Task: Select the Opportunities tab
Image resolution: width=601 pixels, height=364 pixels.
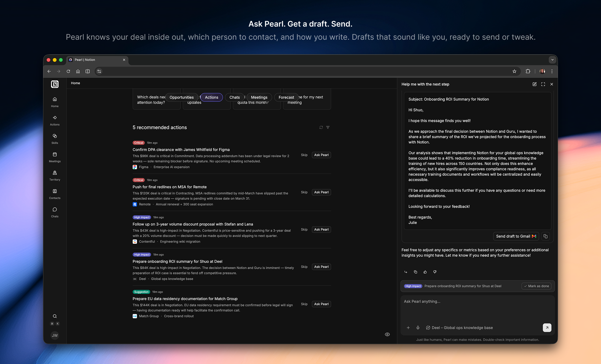Action: point(182,97)
